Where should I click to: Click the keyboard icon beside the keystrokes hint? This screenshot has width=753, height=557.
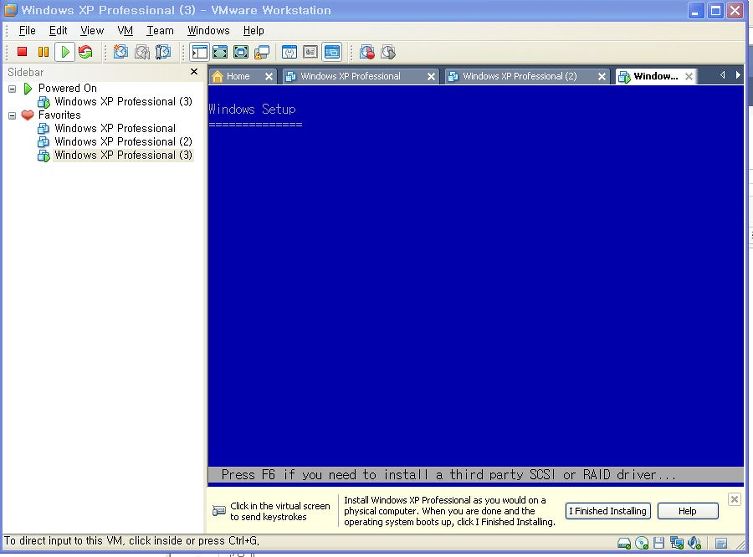[219, 510]
